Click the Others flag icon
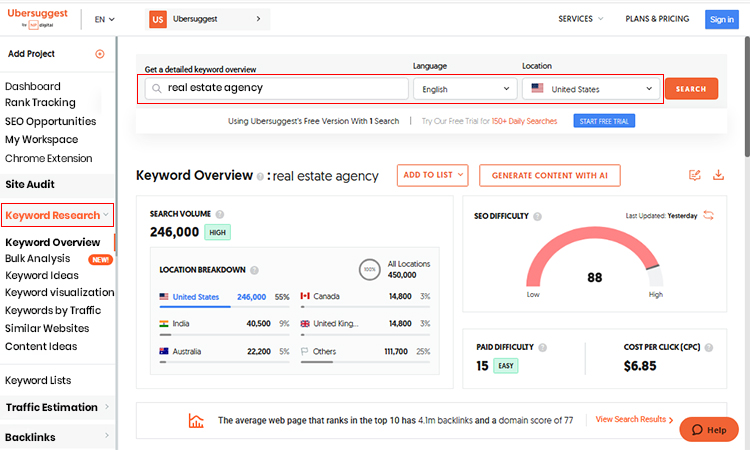 [x=305, y=351]
